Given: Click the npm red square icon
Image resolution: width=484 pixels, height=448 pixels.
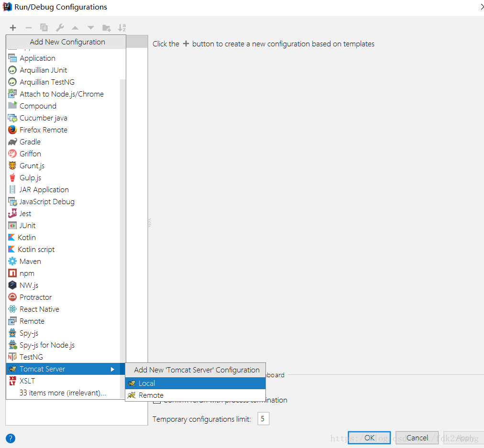Looking at the screenshot, I should click(12, 273).
